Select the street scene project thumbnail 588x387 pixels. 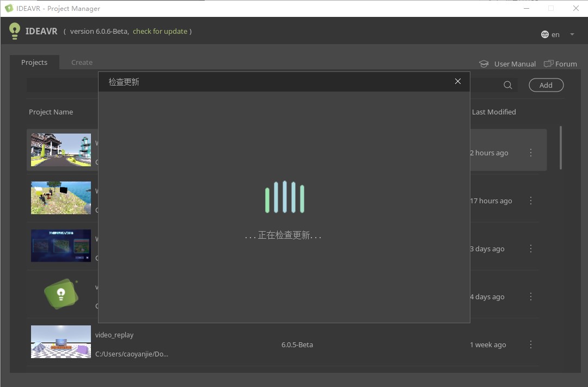click(61, 150)
